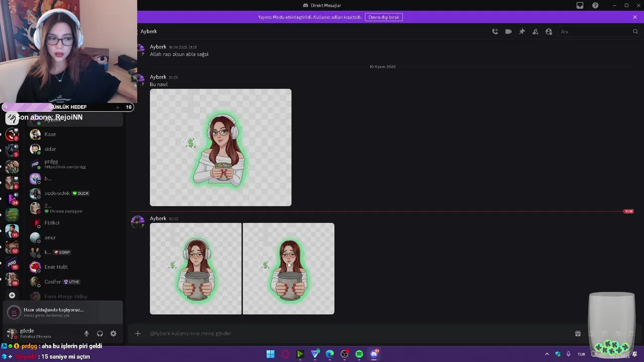This screenshot has width=644, height=362.
Task: Click the microphone tray icon
Action: pyautogui.click(x=569, y=354)
